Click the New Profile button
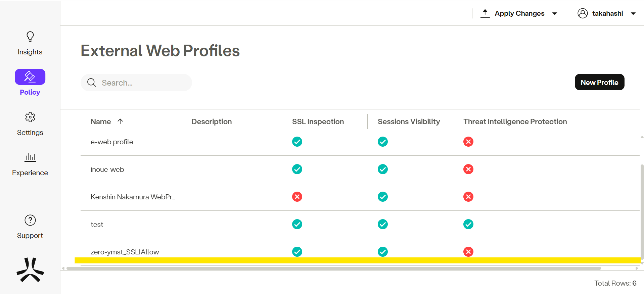The image size is (644, 294). pyautogui.click(x=599, y=82)
